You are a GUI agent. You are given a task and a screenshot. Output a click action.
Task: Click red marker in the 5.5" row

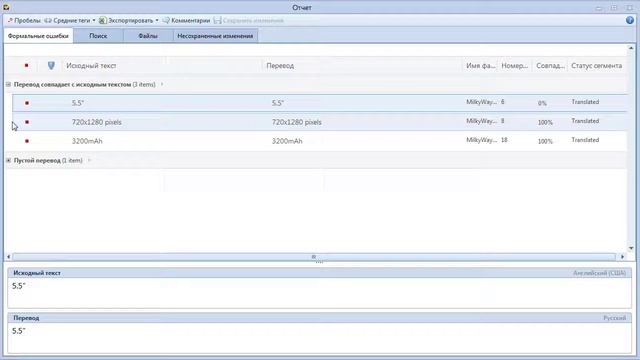(x=27, y=103)
